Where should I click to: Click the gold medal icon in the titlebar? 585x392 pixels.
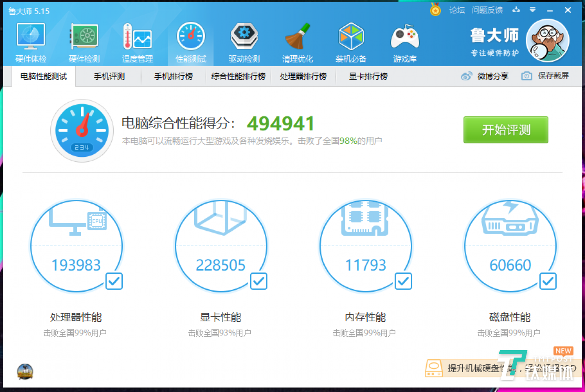point(435,10)
